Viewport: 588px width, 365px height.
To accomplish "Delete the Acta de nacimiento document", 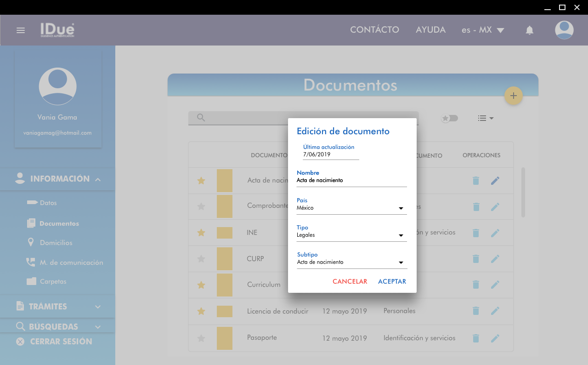I will point(476,181).
